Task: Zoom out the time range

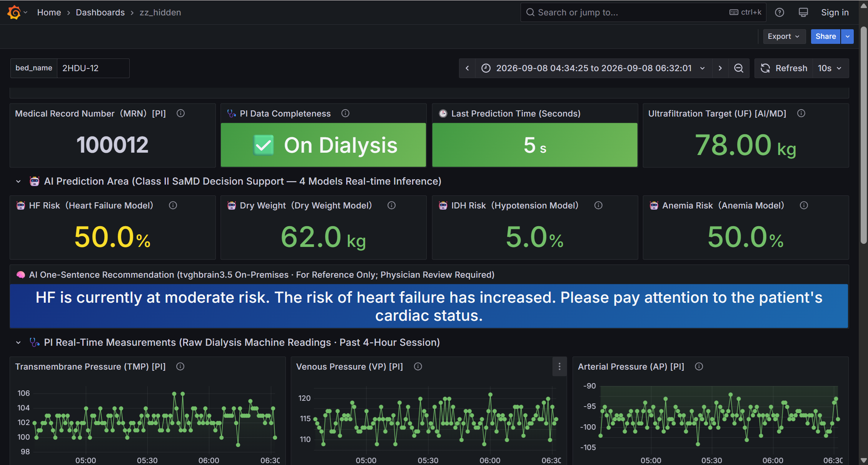Action: tap(739, 68)
